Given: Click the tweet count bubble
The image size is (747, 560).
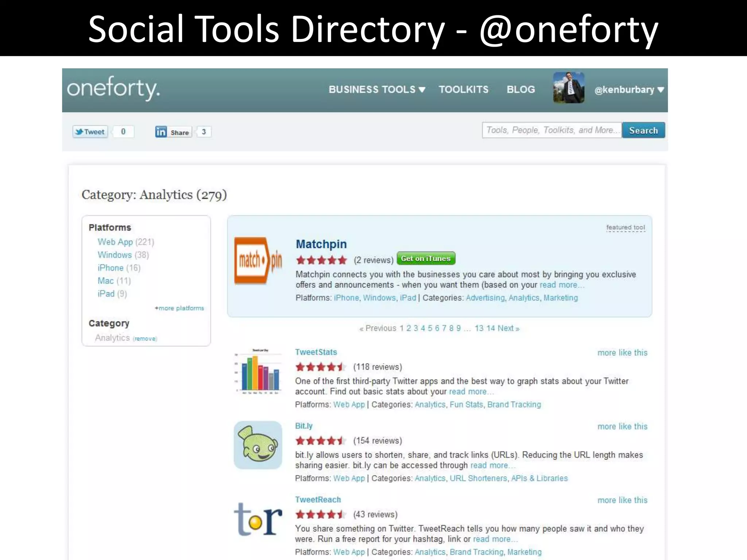Looking at the screenshot, I should [123, 132].
